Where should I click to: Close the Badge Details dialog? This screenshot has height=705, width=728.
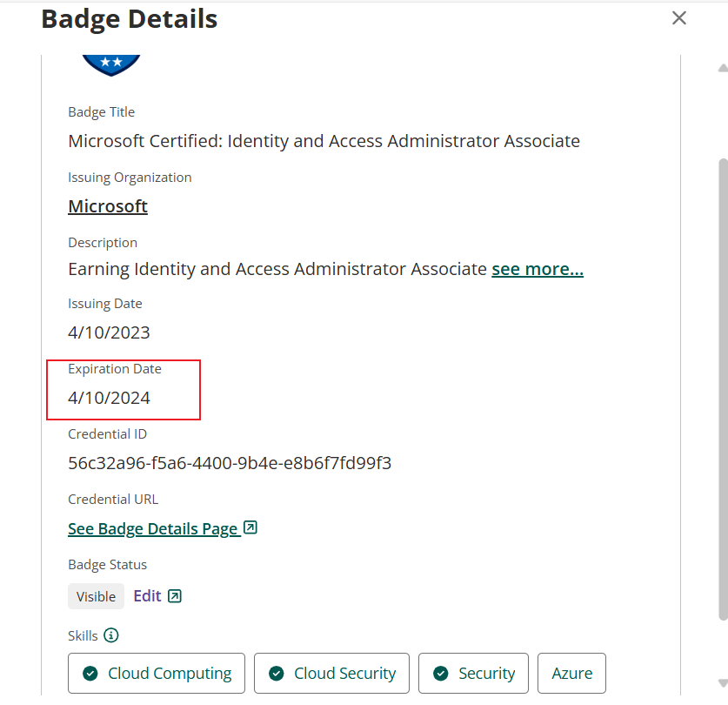[x=678, y=18]
